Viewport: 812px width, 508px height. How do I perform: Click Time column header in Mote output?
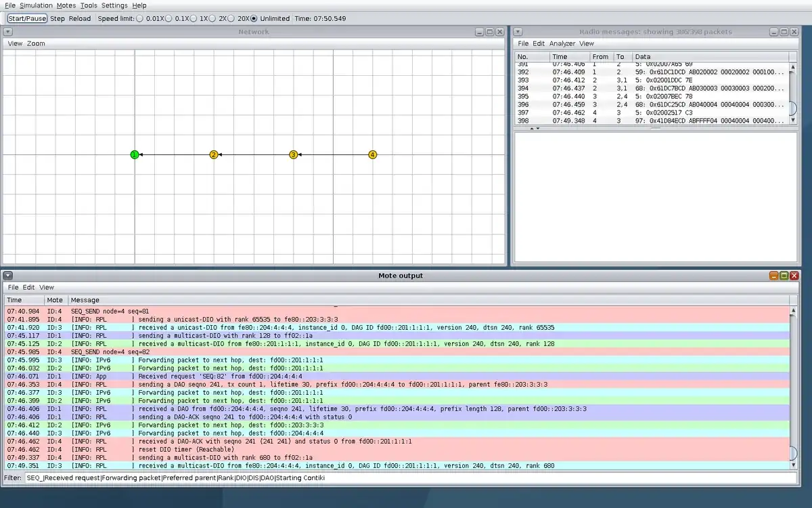24,300
